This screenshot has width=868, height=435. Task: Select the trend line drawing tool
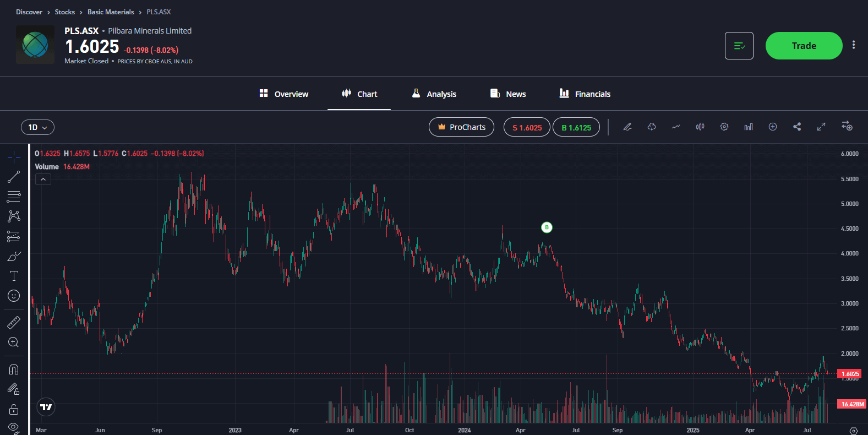14,177
